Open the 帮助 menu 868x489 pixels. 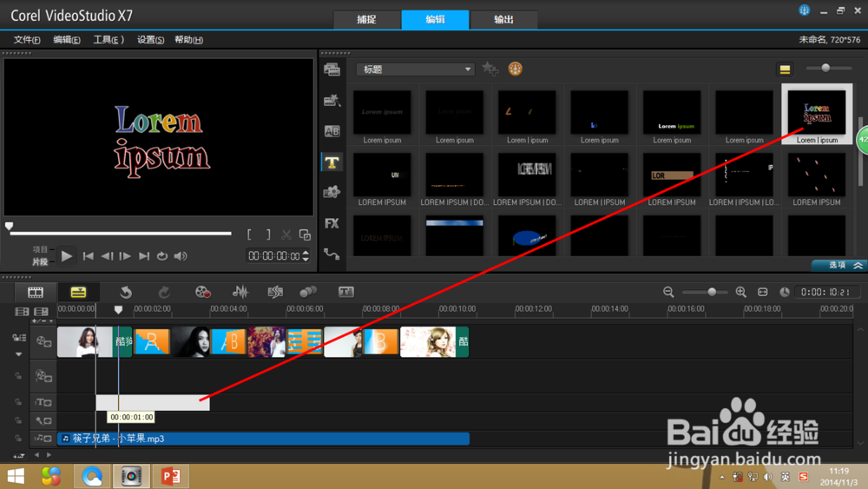pyautogui.click(x=188, y=40)
